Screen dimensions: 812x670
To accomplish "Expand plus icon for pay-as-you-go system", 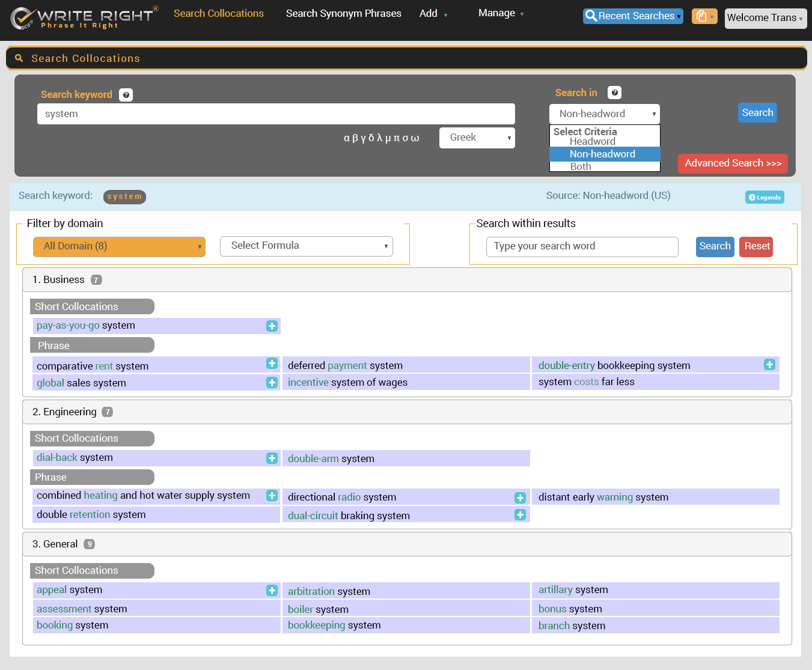I will 272,326.
